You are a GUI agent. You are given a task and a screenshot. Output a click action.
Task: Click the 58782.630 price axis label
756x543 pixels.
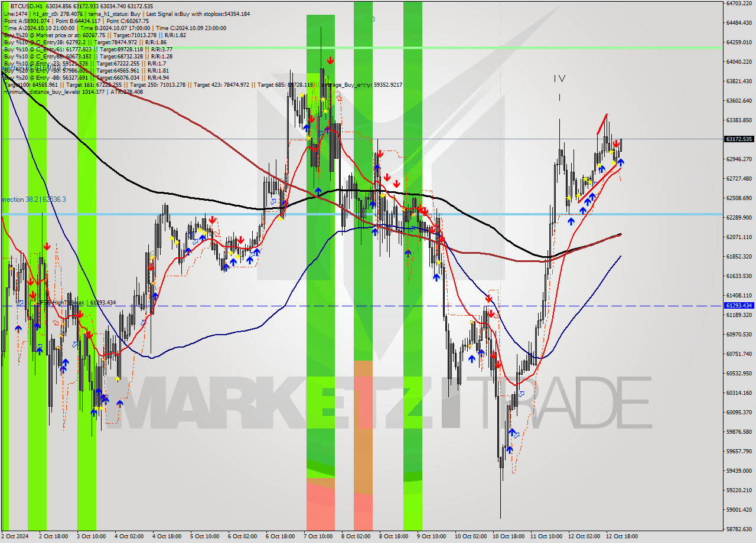pyautogui.click(x=738, y=529)
